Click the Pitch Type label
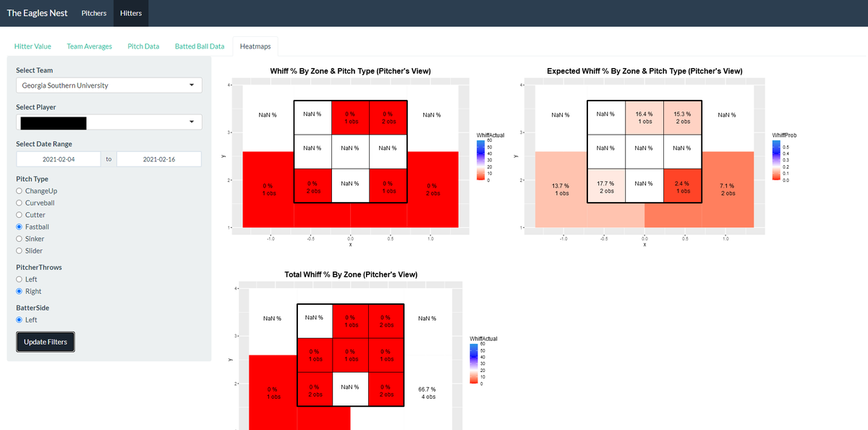868x430 pixels. (32, 179)
